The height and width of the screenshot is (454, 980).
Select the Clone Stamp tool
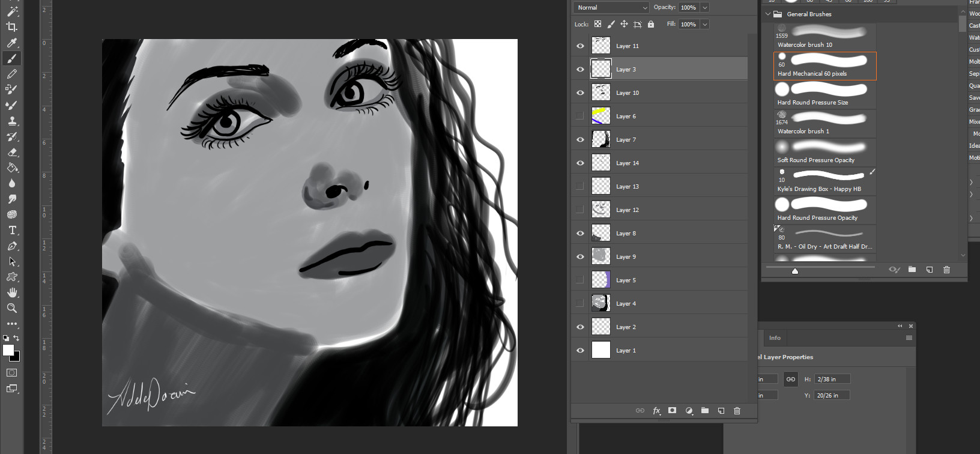coord(11,121)
